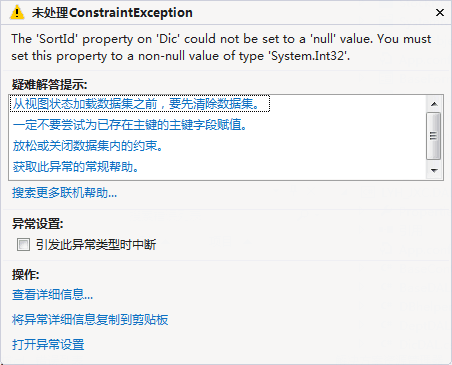Open 获取此异常的常规帮助 link

coord(76,166)
